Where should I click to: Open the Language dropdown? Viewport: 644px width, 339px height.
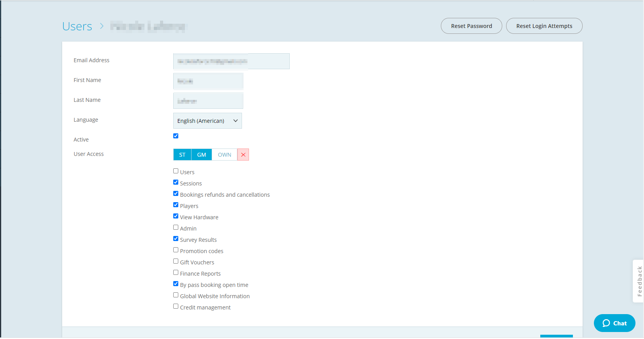(x=207, y=121)
